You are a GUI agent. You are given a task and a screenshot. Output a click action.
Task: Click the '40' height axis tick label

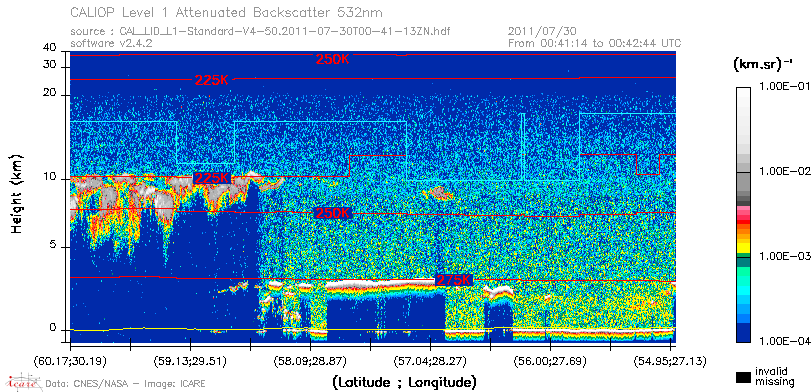click(50, 48)
